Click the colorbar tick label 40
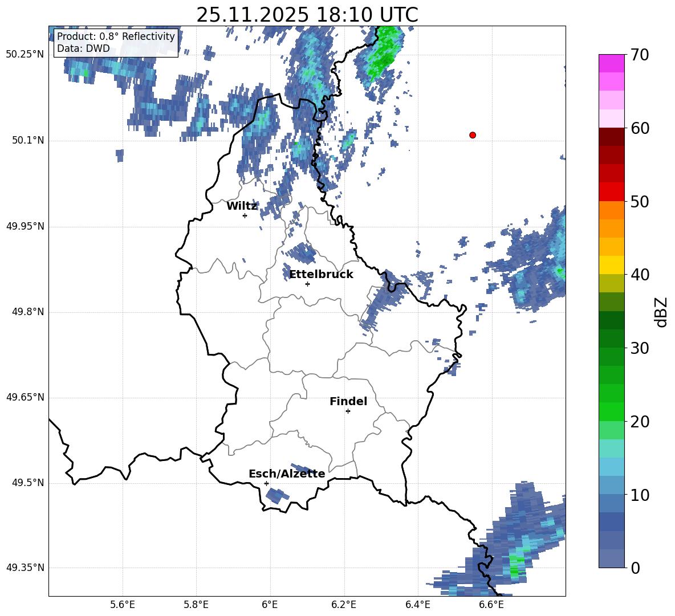The width and height of the screenshot is (675, 616). tap(640, 275)
